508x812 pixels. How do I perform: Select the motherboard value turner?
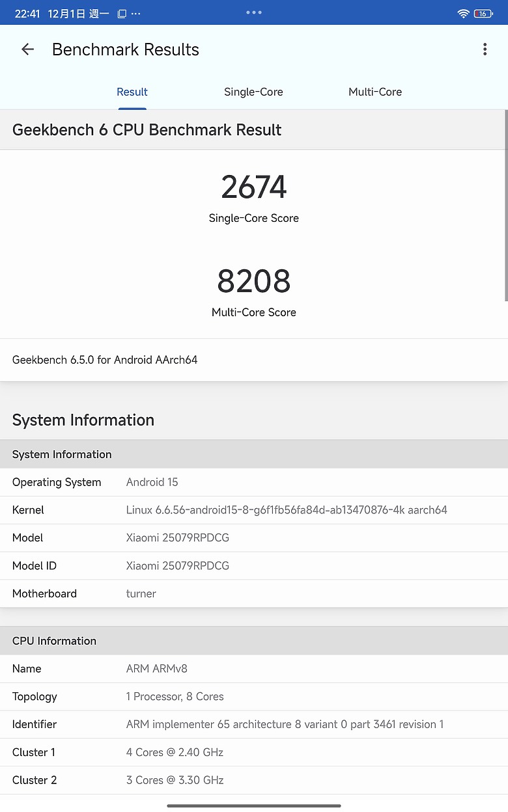point(141,593)
